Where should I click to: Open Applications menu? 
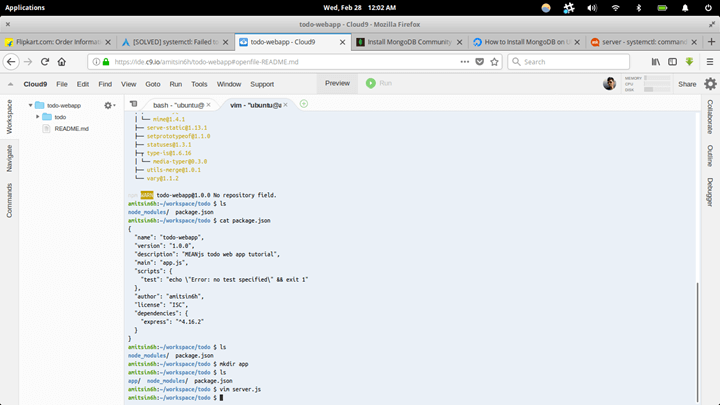(25, 8)
